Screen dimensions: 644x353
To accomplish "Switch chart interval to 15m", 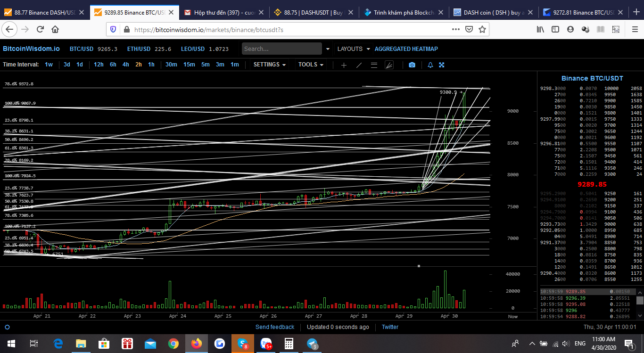I will pyautogui.click(x=189, y=65).
